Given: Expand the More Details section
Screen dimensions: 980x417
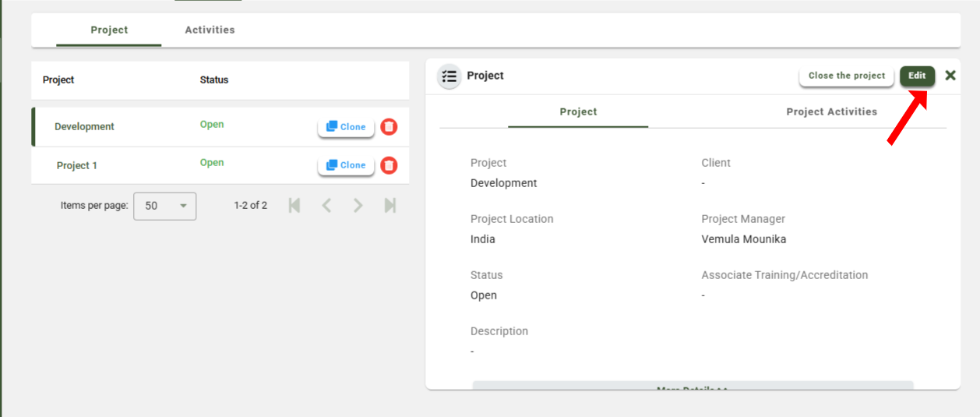Looking at the screenshot, I should [x=692, y=386].
